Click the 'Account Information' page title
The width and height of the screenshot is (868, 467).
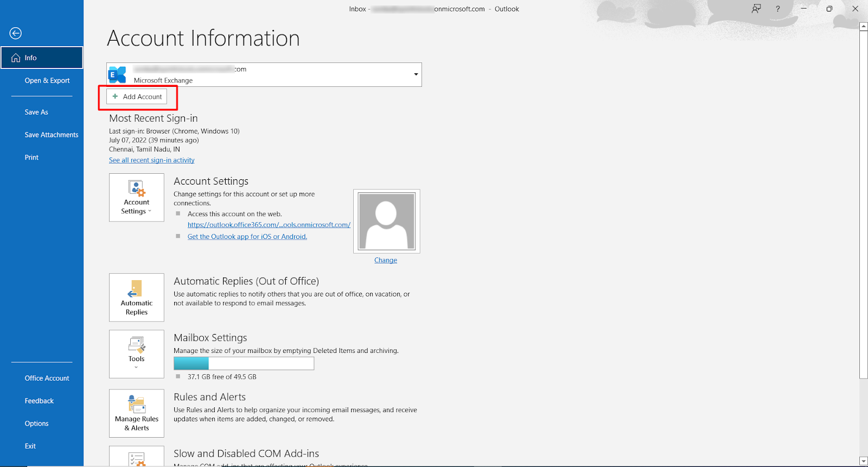coord(203,39)
